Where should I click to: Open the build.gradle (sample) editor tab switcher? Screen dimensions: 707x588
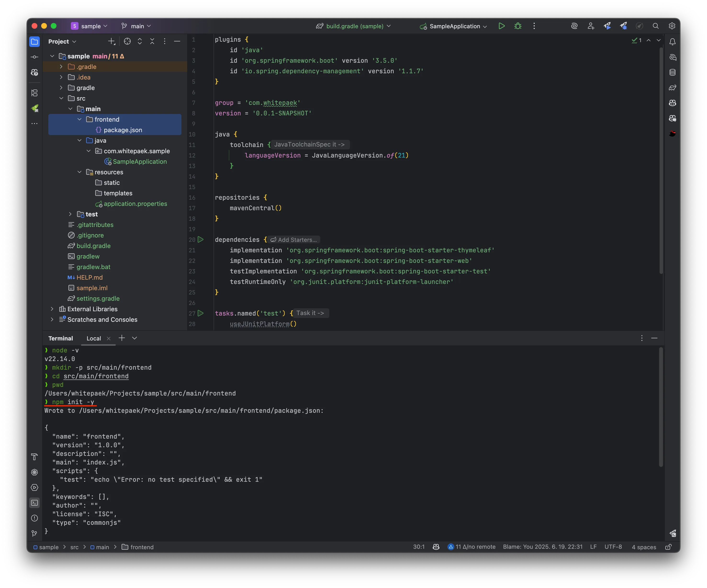tap(353, 26)
